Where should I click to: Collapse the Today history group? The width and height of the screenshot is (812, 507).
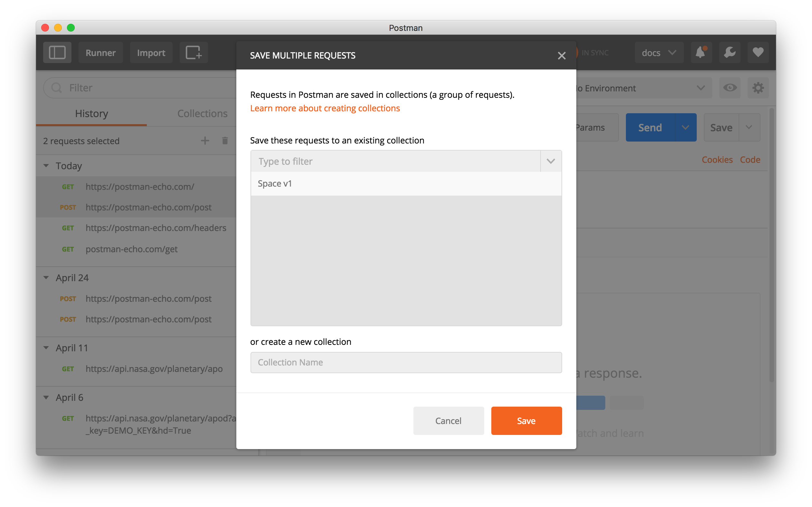[46, 166]
